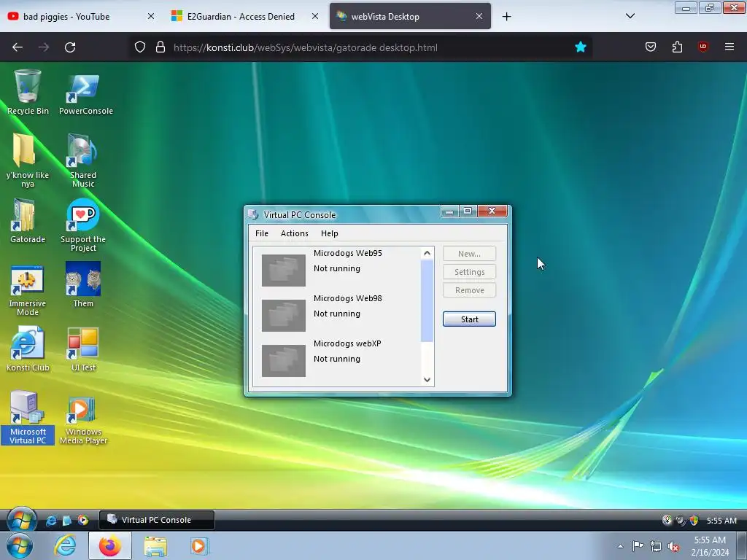Open the Action Center flag icon
Viewport: 747px width, 560px height.
pyautogui.click(x=638, y=546)
